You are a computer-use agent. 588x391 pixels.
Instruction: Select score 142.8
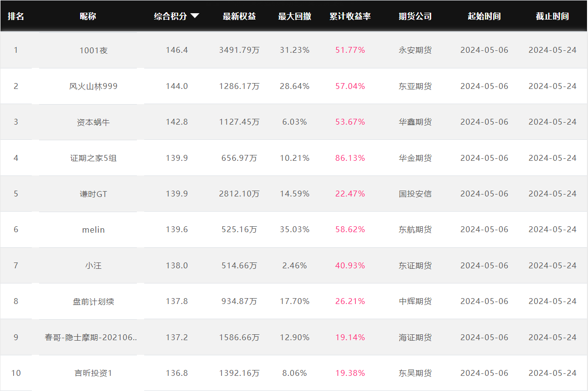point(177,122)
